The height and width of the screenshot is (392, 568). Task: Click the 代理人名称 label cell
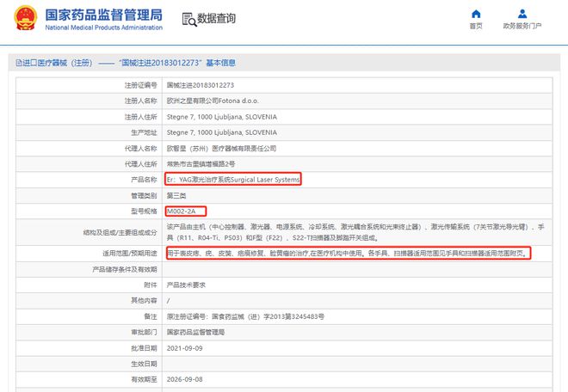90,149
